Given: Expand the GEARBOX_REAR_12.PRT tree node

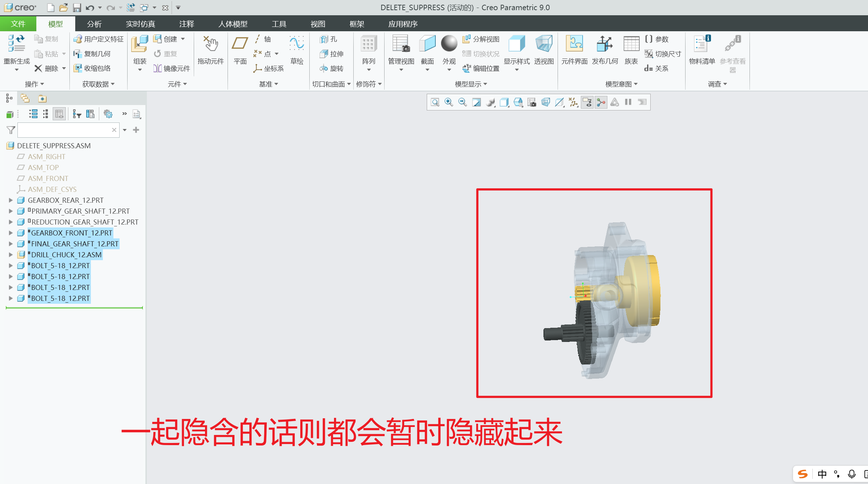Looking at the screenshot, I should 11,200.
